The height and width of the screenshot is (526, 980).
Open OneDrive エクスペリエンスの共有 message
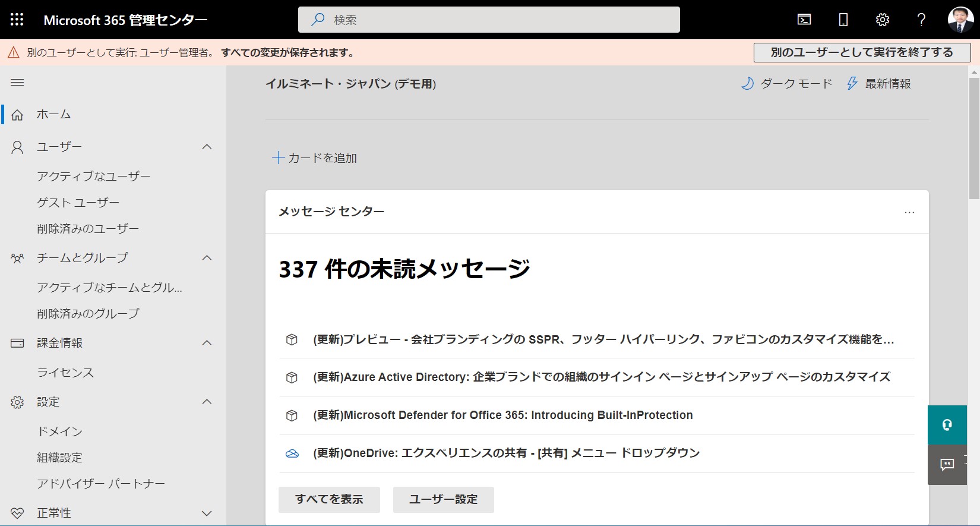click(507, 453)
